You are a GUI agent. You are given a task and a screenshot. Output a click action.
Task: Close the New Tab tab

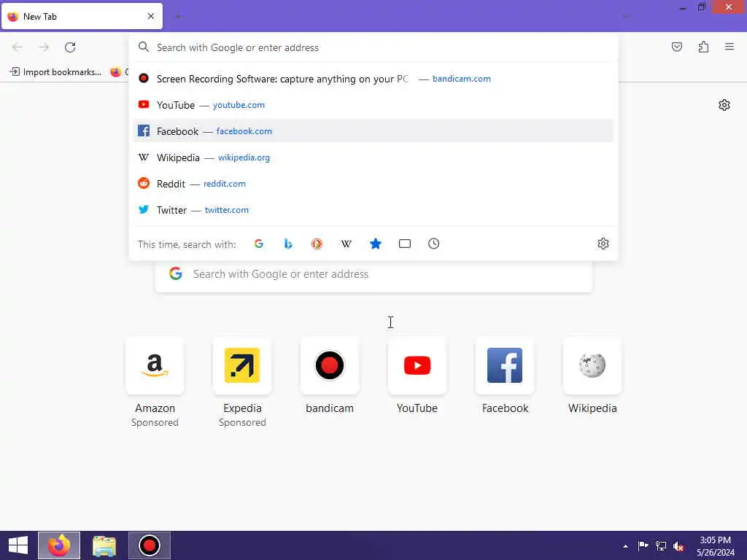click(x=151, y=16)
